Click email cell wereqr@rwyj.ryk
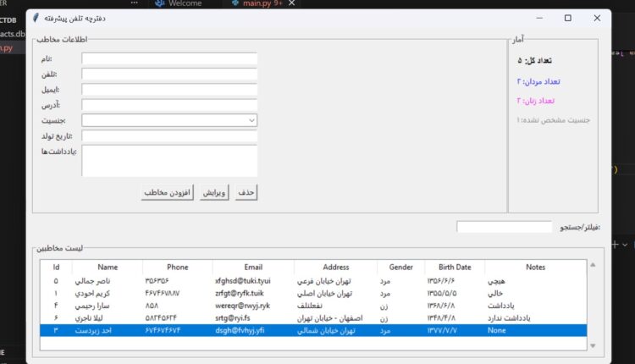This screenshot has width=635, height=364. (x=242, y=306)
